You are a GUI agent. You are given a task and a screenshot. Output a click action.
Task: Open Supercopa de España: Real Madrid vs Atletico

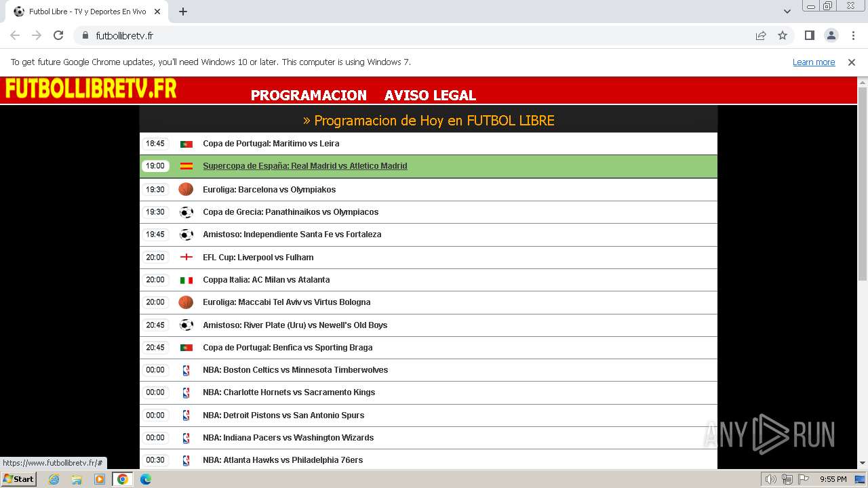[x=304, y=166]
